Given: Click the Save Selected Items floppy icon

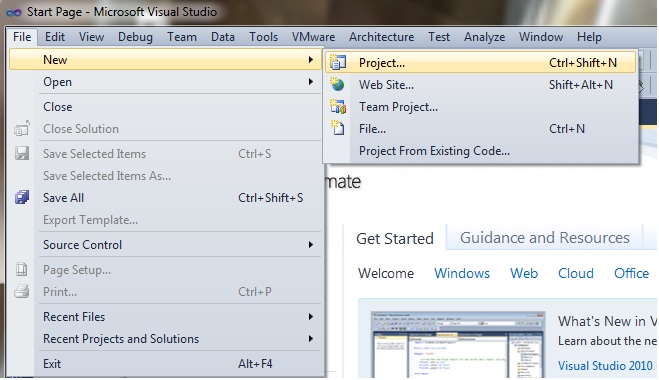Looking at the screenshot, I should pyautogui.click(x=22, y=153).
